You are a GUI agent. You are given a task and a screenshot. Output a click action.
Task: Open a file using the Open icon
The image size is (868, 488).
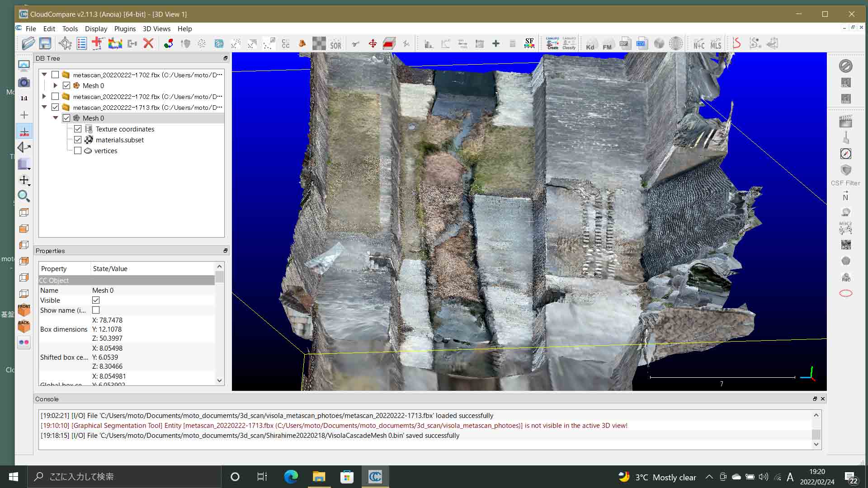[x=28, y=43]
